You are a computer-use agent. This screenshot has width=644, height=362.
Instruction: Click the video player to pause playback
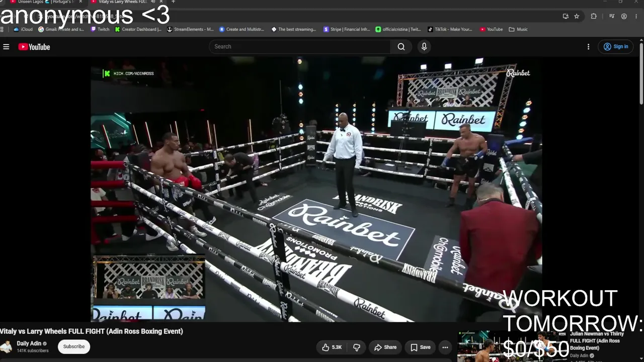click(316, 189)
